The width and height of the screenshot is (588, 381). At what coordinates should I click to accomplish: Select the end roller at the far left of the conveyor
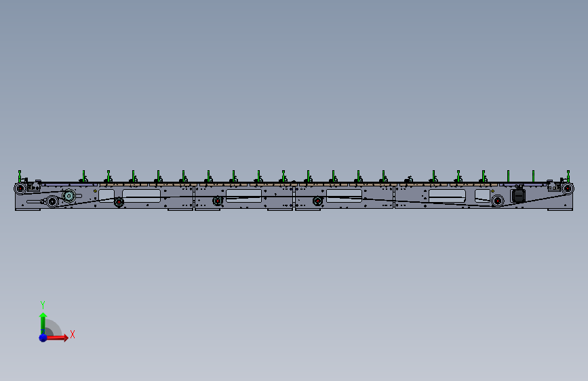pyautogui.click(x=20, y=188)
